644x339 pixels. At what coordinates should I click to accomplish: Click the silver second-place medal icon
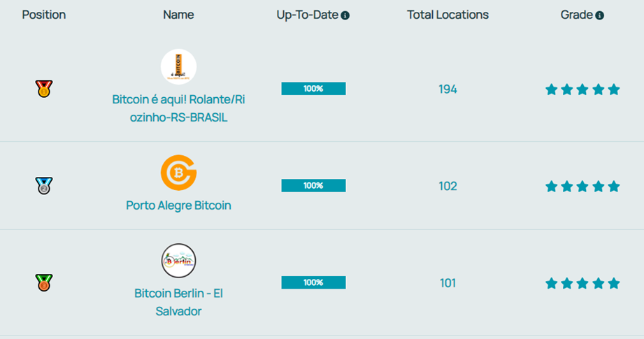(x=44, y=185)
